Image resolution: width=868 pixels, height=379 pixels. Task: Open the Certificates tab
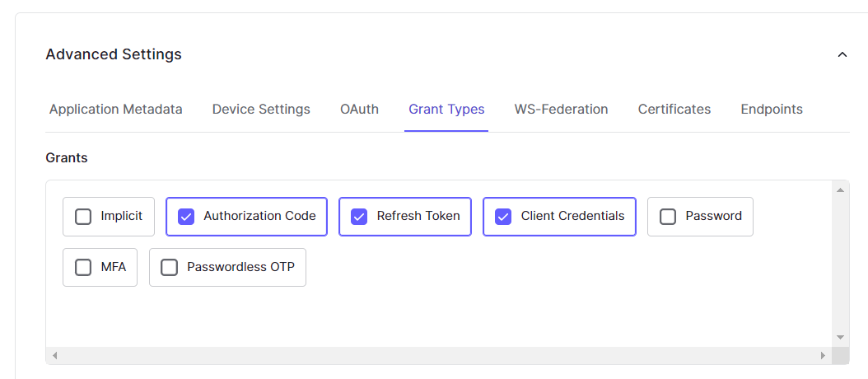674,110
